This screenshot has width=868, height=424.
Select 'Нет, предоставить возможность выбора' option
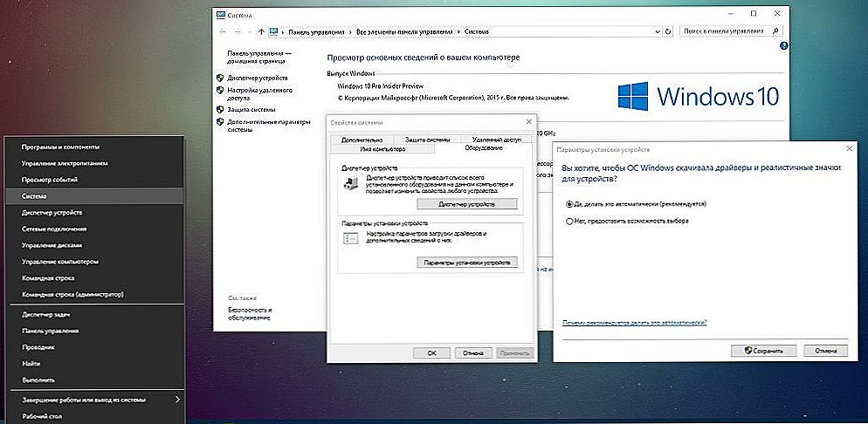coord(569,221)
